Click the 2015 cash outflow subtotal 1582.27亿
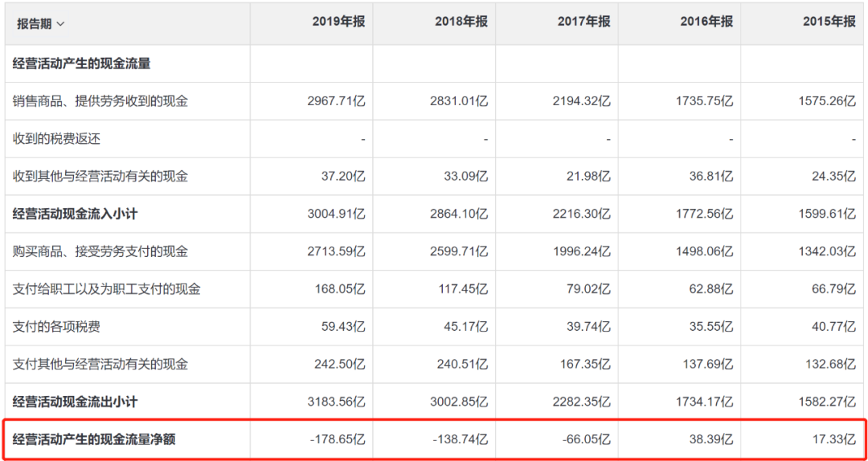This screenshot has width=868, height=461. pos(827,402)
